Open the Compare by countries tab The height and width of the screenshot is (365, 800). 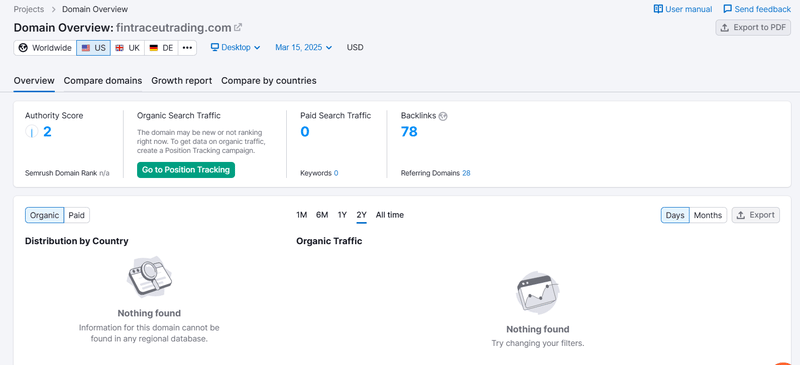(x=269, y=81)
